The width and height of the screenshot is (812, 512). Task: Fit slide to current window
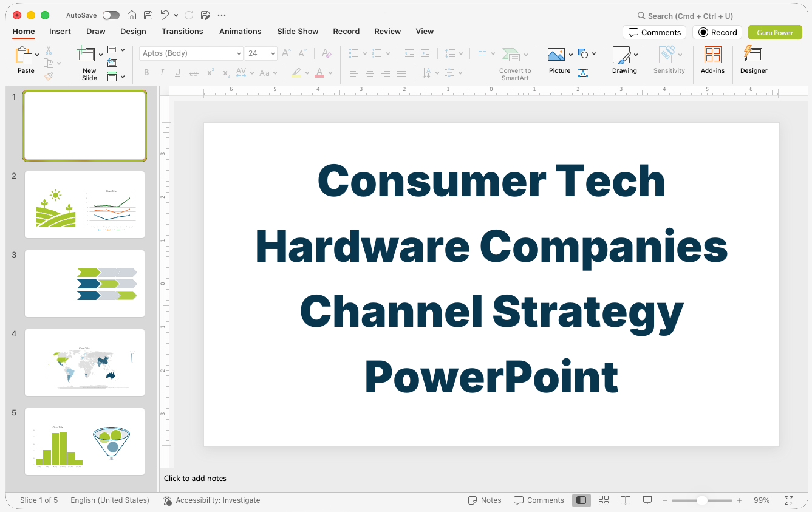(789, 500)
